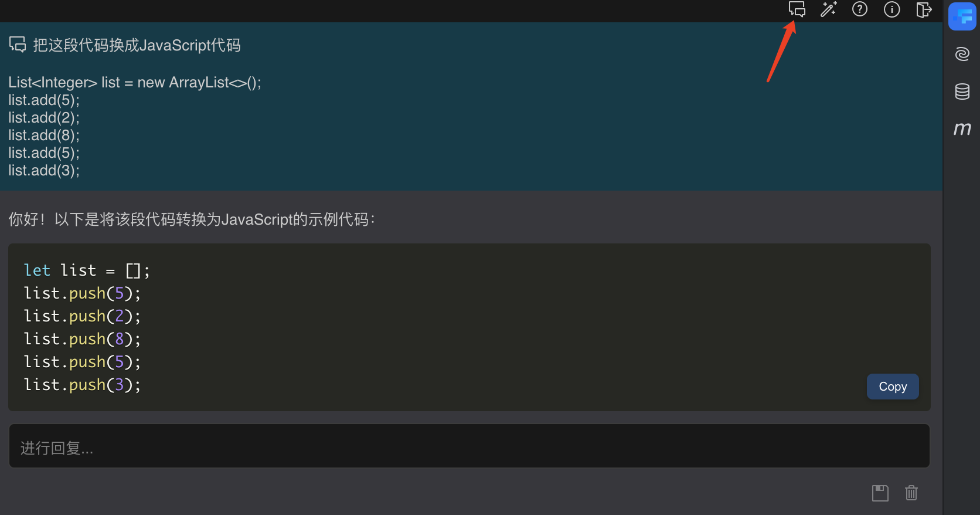Click the 'List<Integer> list = new ArrayList<>();' line
980x515 pixels.
point(135,83)
